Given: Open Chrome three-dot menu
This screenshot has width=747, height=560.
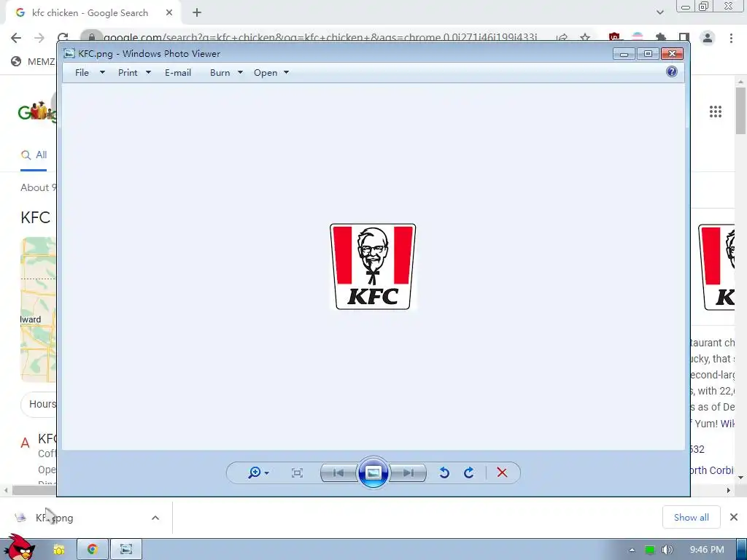Looking at the screenshot, I should click(x=731, y=38).
